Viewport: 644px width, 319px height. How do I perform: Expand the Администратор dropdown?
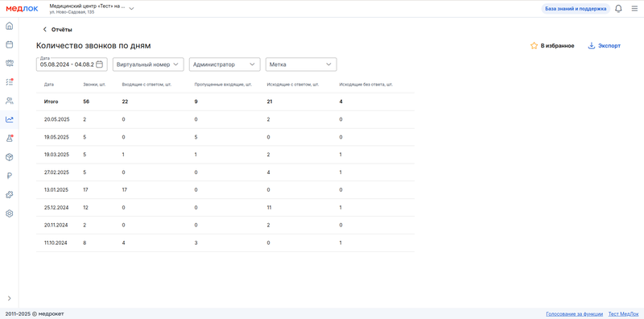pos(225,64)
